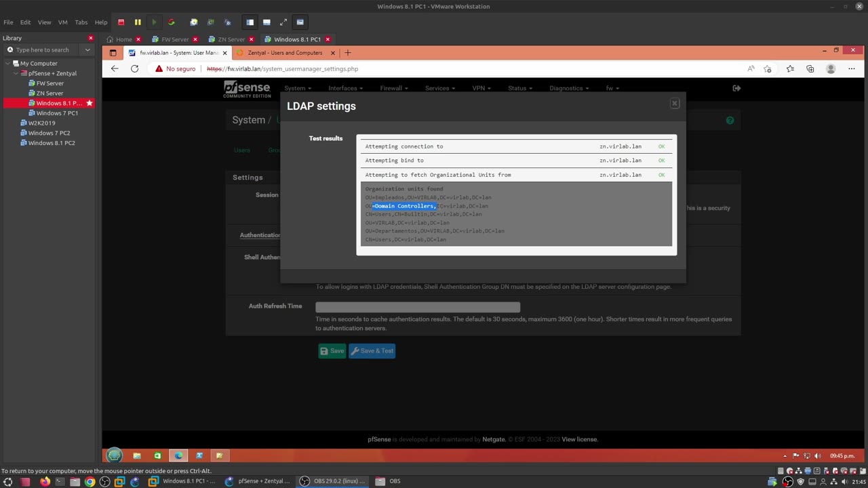This screenshot has width=868, height=488.
Task: Open Edge settings and more menu
Action: click(x=852, y=68)
